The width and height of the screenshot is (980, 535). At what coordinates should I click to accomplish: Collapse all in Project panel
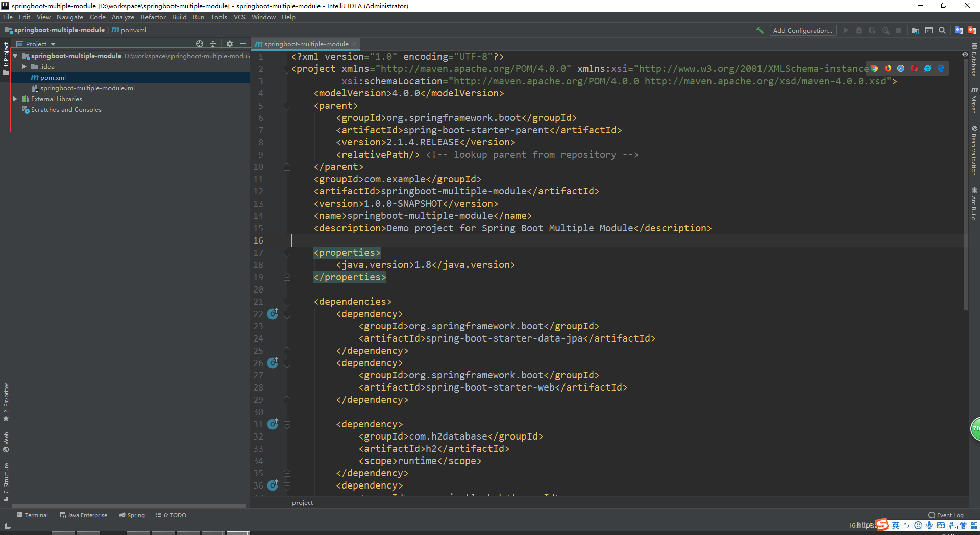click(x=213, y=44)
